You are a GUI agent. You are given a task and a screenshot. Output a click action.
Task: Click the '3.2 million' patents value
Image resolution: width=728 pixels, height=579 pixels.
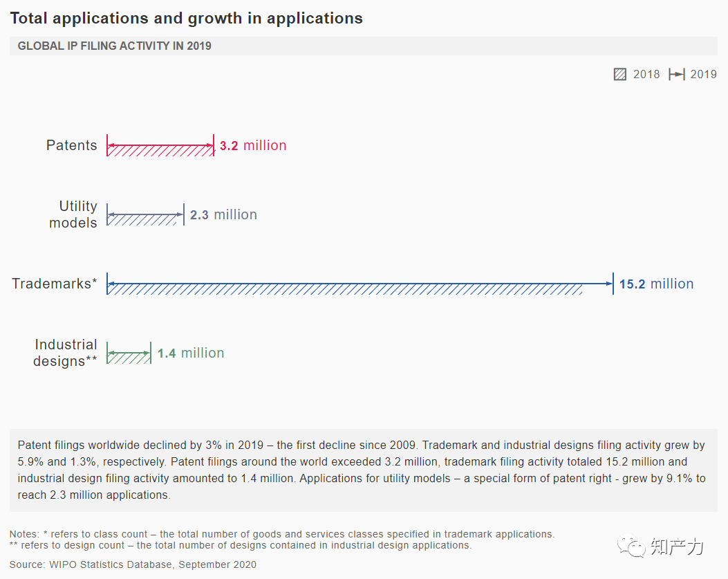[253, 145]
